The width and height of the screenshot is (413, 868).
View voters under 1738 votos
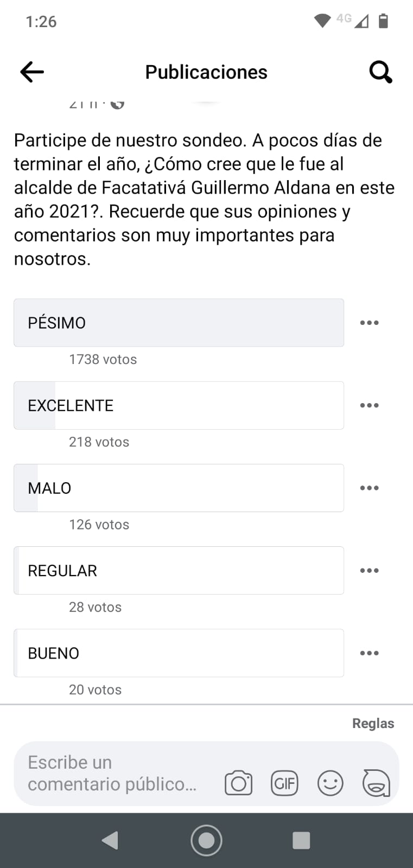click(x=103, y=359)
